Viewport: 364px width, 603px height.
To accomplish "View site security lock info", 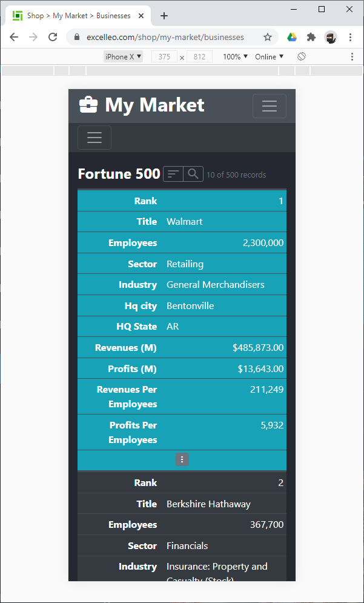I will tap(76, 38).
